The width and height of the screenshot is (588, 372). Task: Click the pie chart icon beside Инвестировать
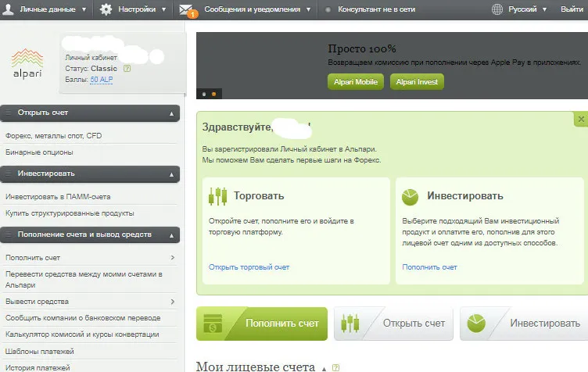point(411,196)
